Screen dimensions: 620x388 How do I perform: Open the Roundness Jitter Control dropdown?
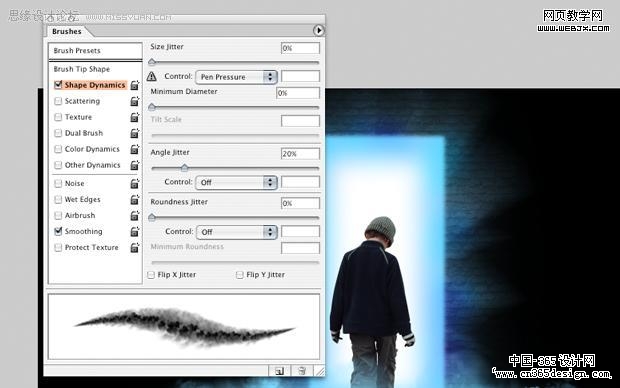click(236, 232)
